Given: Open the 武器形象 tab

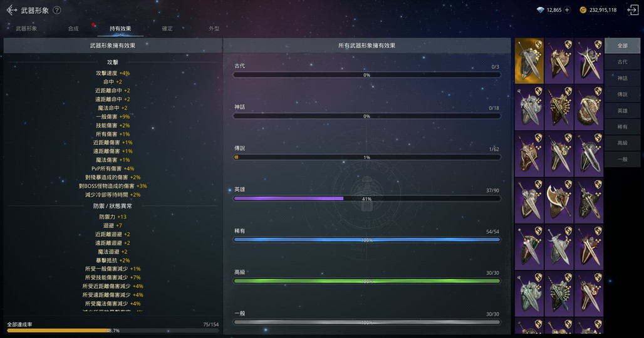Looking at the screenshot, I should click(x=26, y=29).
